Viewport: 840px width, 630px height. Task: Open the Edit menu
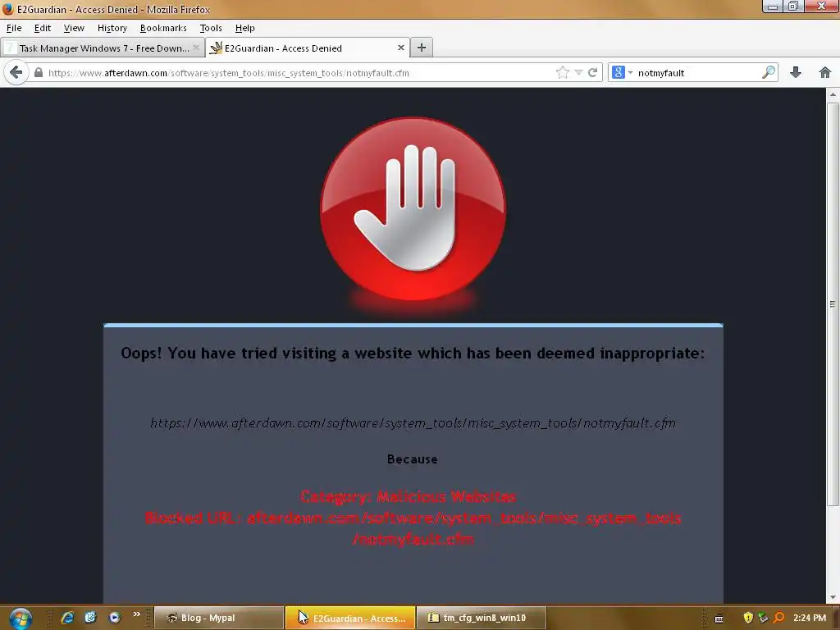43,28
